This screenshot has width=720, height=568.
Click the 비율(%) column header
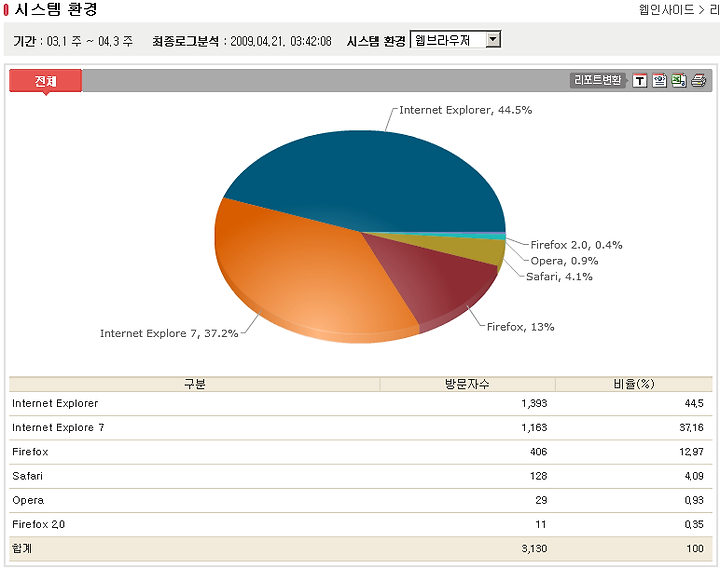pyautogui.click(x=634, y=384)
